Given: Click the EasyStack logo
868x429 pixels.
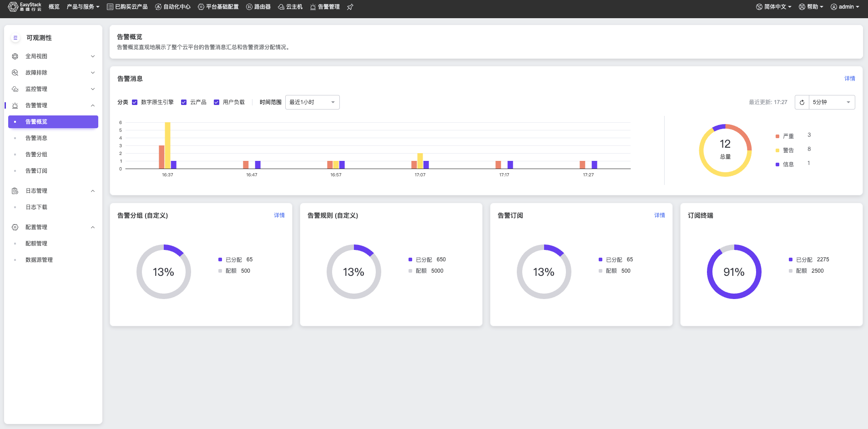Looking at the screenshot, I should click(25, 6).
